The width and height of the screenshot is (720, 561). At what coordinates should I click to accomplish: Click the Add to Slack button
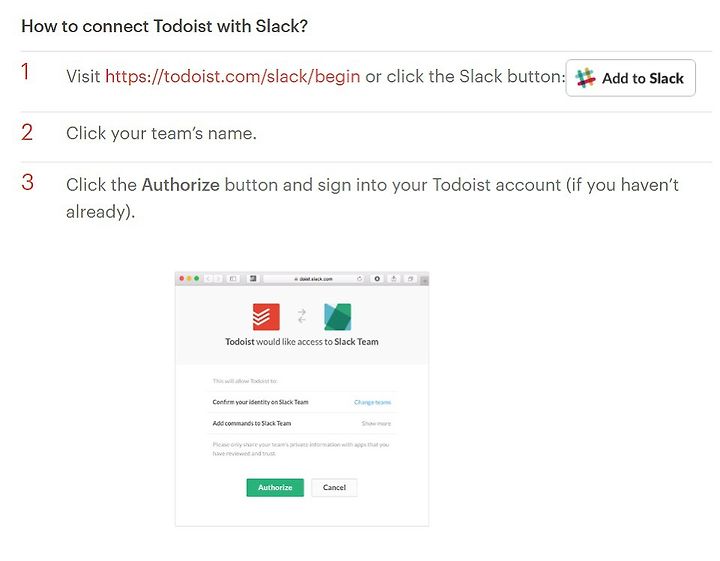pyautogui.click(x=630, y=78)
